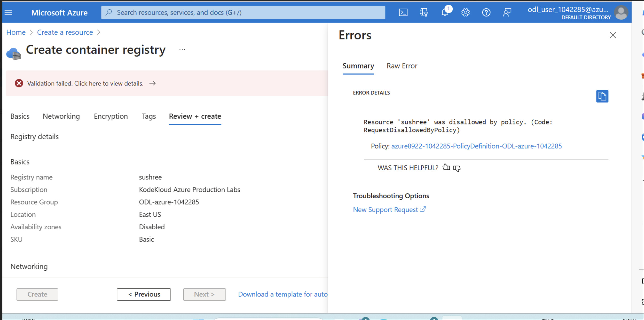Open the Help question mark icon

[x=486, y=12]
